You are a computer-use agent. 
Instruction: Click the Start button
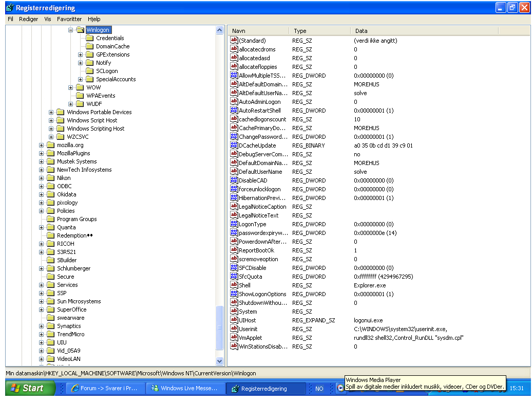coord(30,388)
